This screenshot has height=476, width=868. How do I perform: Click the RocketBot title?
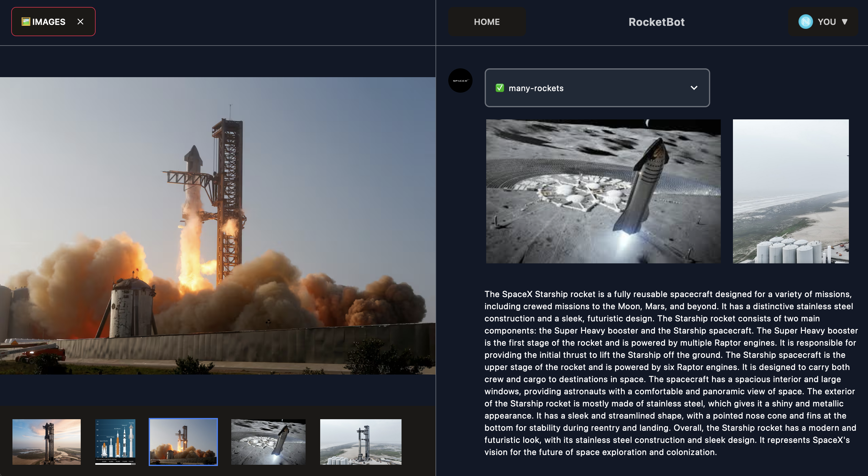tap(656, 22)
